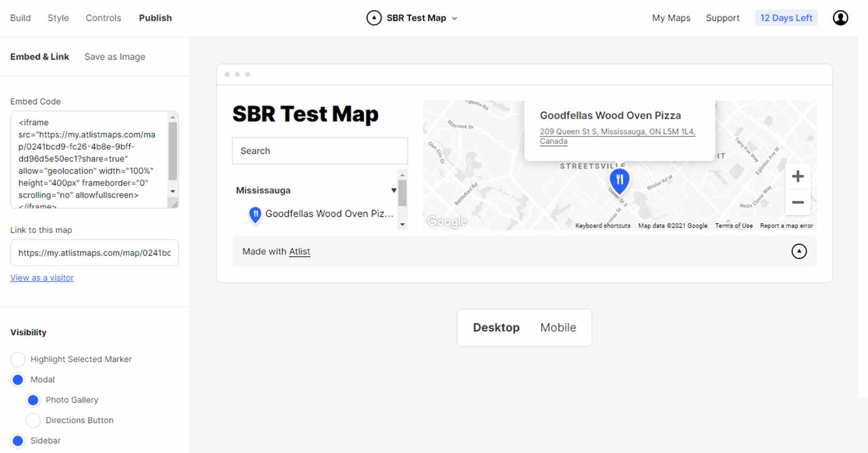Go to My Maps
Image resolution: width=868 pixels, height=453 pixels.
coord(671,18)
